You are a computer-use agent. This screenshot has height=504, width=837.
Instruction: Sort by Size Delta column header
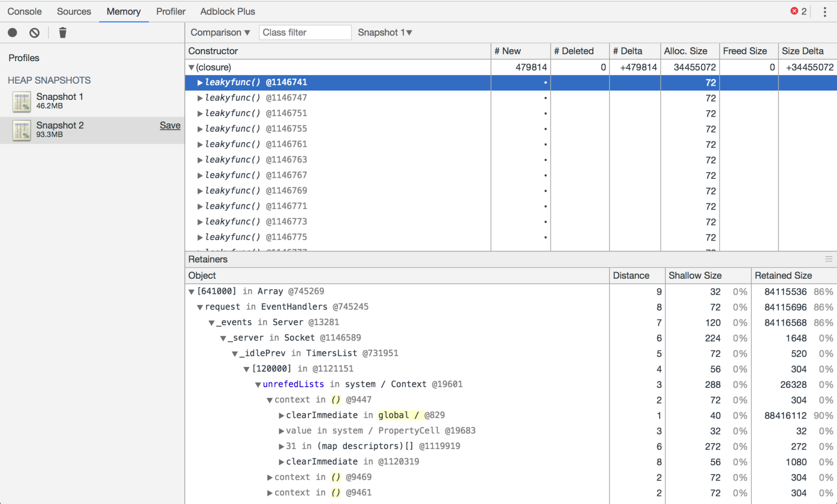(808, 51)
